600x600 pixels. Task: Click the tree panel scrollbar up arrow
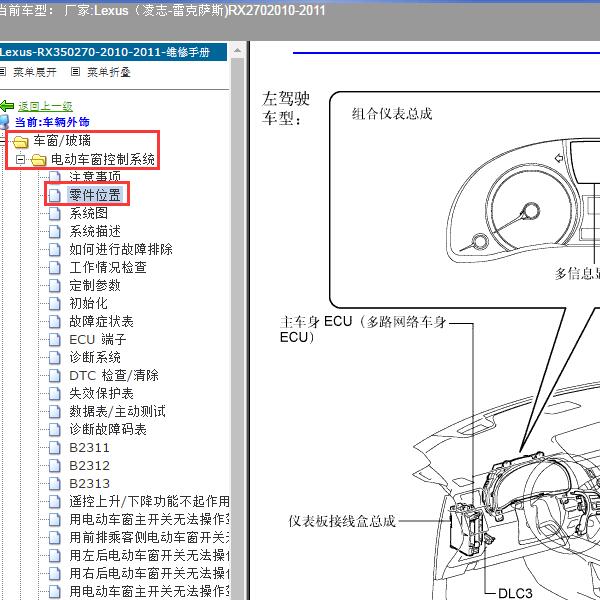(x=237, y=51)
